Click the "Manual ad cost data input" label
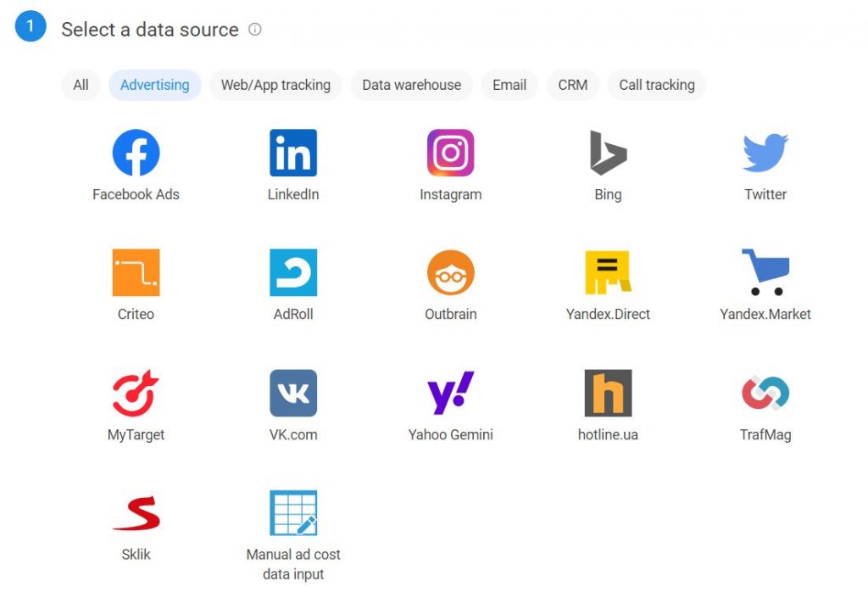This screenshot has width=868, height=598. tap(293, 564)
